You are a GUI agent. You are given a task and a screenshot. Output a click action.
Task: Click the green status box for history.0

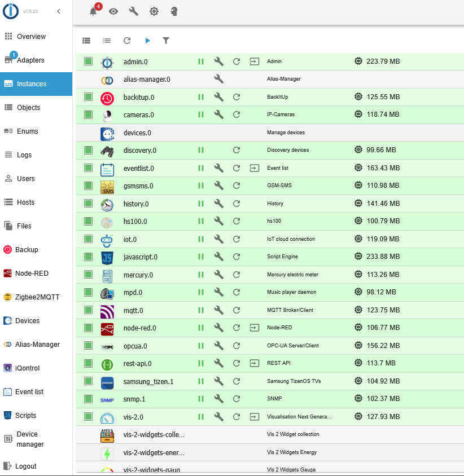pyautogui.click(x=89, y=204)
